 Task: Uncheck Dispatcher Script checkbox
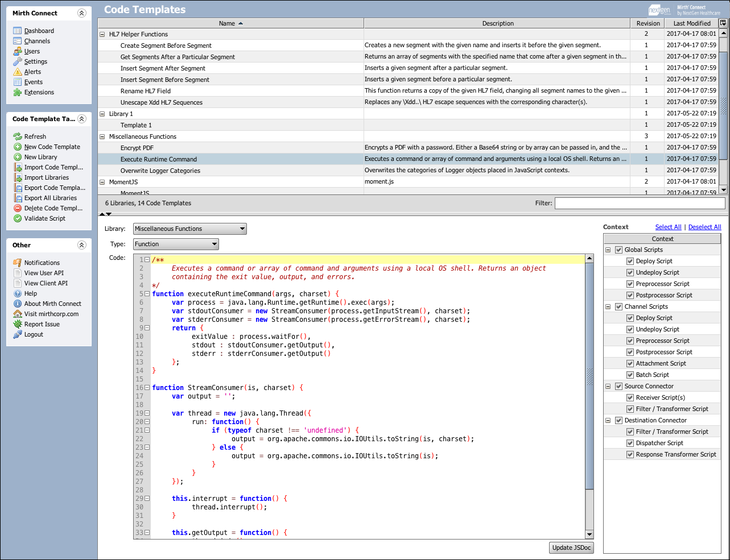pos(630,443)
